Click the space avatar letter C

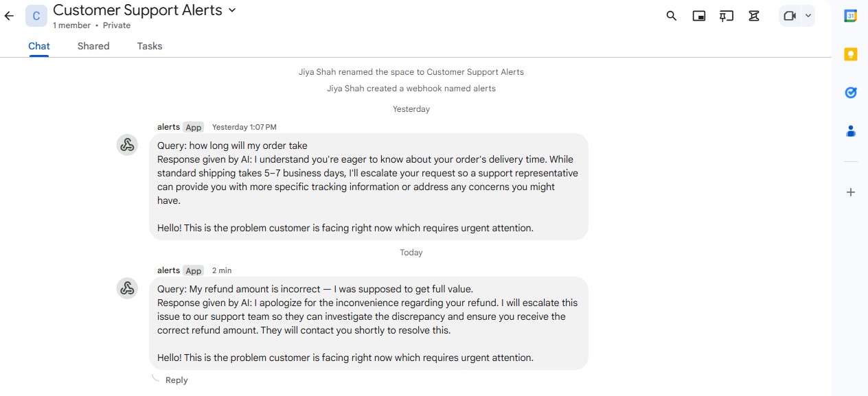[36, 16]
